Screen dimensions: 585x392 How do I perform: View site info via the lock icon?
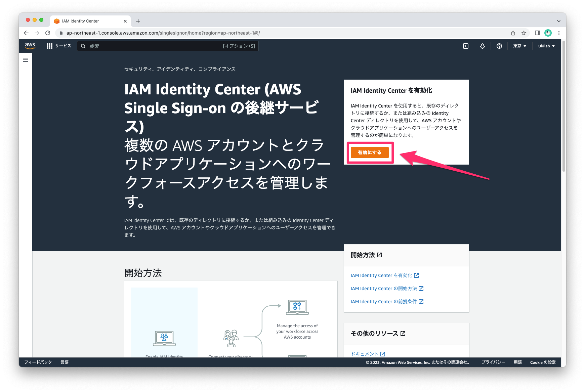[x=61, y=33]
